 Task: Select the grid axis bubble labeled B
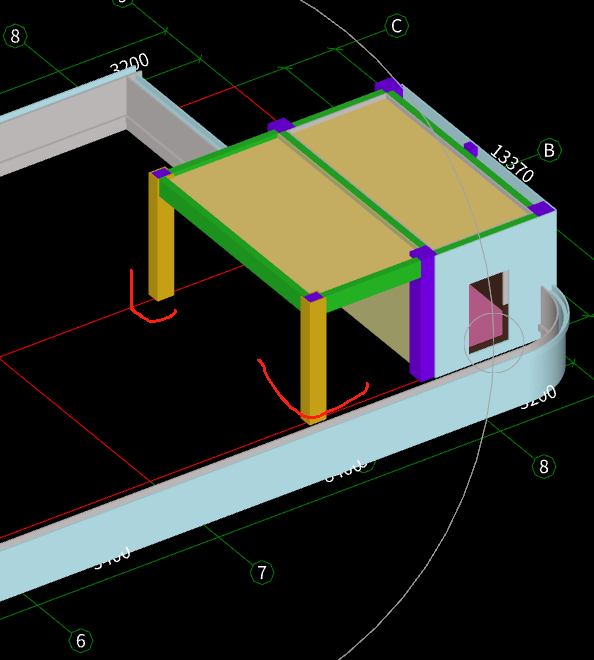(549, 150)
